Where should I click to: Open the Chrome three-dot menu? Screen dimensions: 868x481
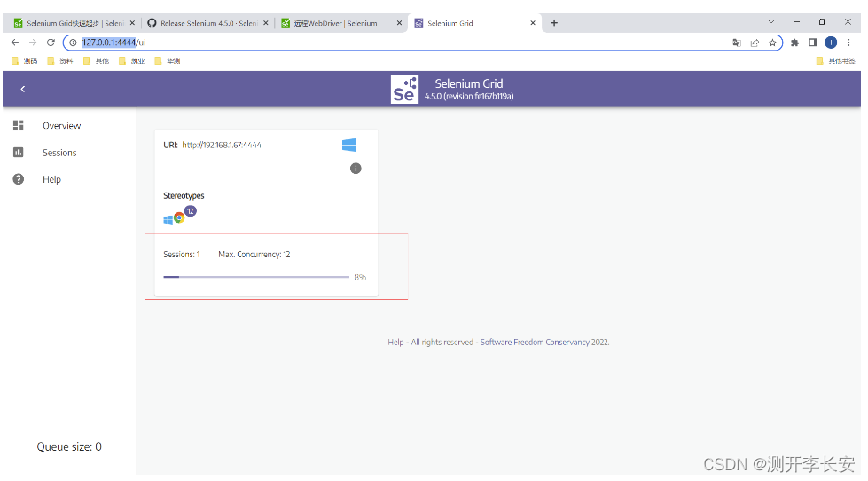pos(848,43)
